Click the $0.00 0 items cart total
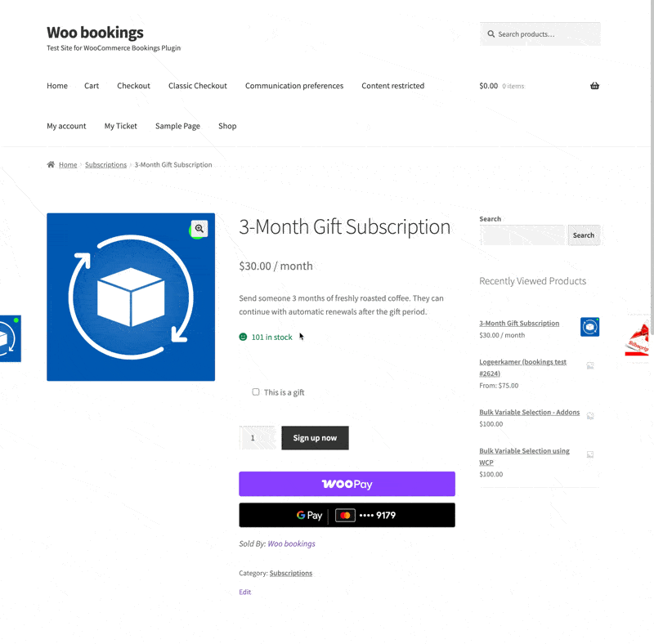654x644 pixels. pos(502,86)
